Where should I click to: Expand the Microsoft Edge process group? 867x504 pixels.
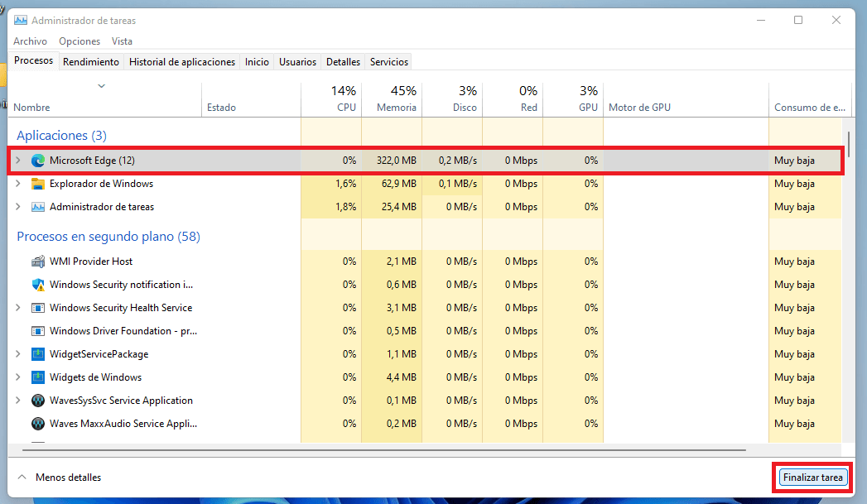point(17,161)
